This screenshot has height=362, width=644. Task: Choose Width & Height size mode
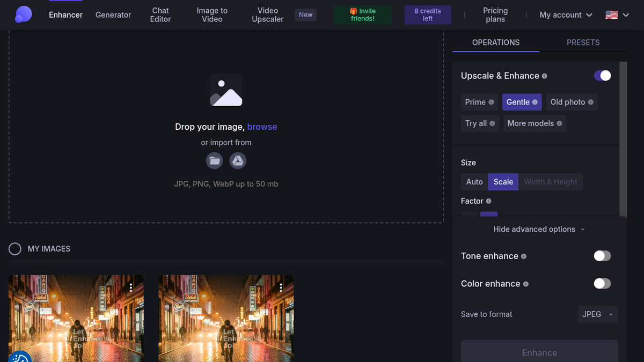pyautogui.click(x=551, y=182)
